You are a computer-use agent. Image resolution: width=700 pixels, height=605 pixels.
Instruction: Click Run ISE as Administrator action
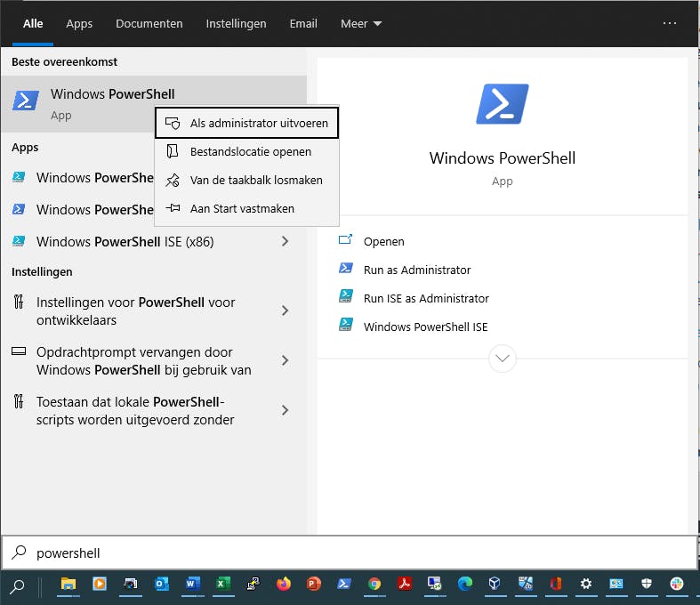coord(426,299)
